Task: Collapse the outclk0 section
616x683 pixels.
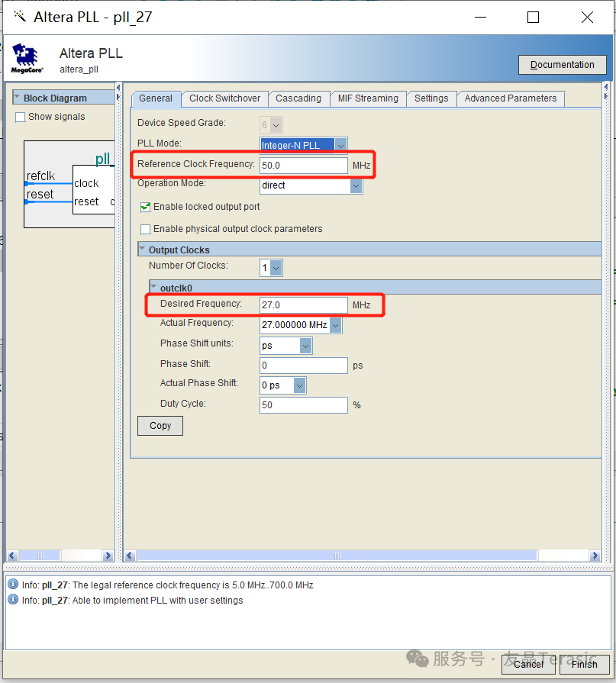Action: tap(153, 287)
